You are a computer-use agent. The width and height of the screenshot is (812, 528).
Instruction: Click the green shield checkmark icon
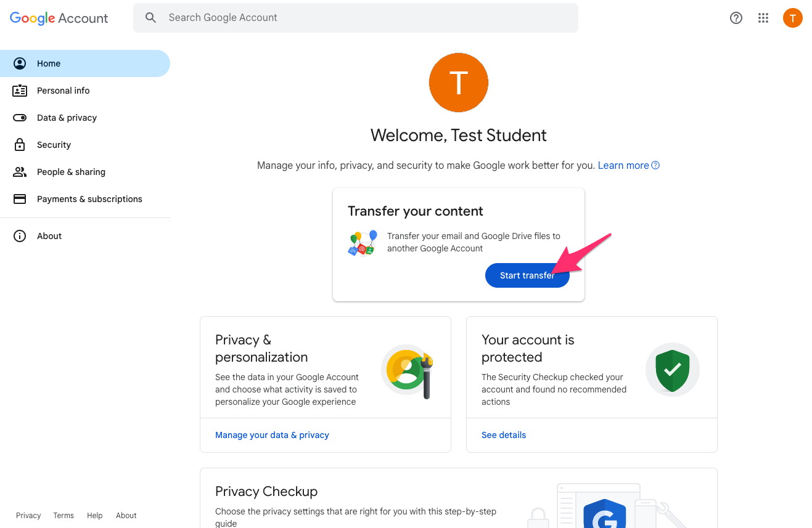[673, 370]
